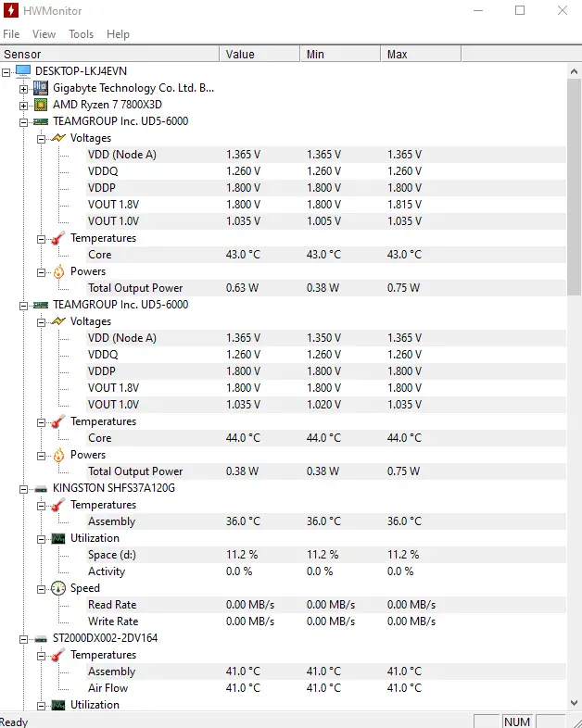
Task: Open the Tools menu
Action: pos(82,34)
